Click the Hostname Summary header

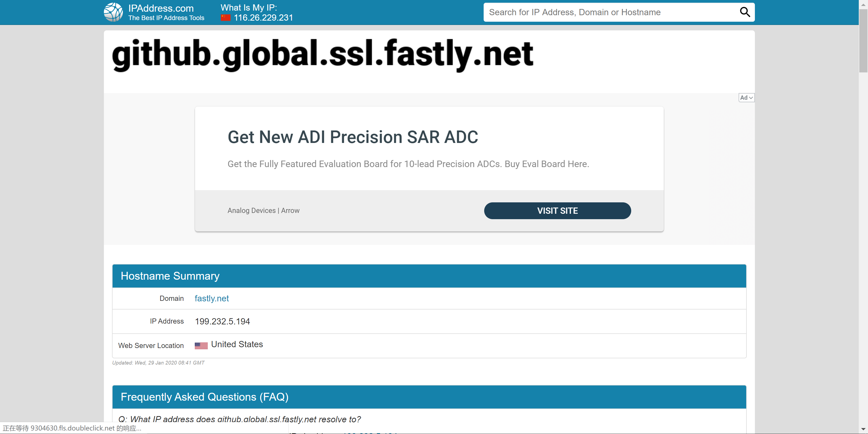[x=170, y=276]
